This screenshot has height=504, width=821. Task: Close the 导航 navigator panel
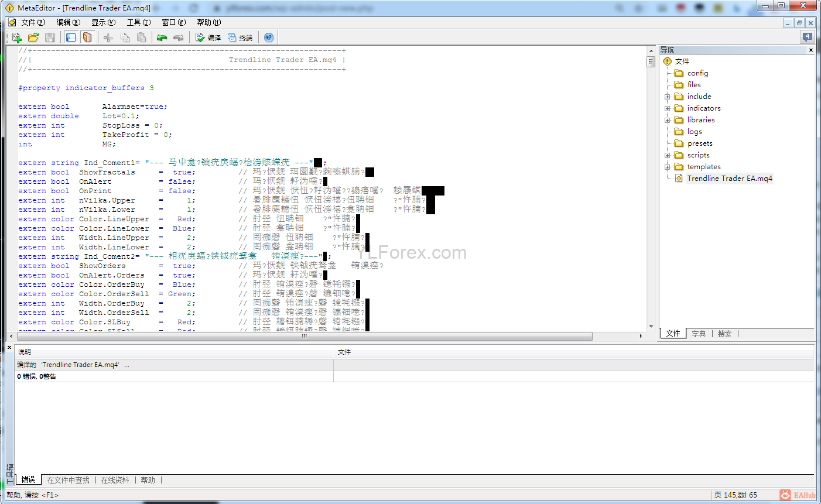(811, 50)
